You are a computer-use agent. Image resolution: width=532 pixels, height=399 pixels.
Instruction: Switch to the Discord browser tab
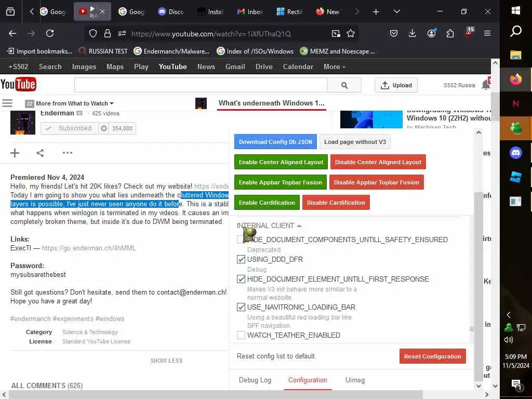point(171,12)
